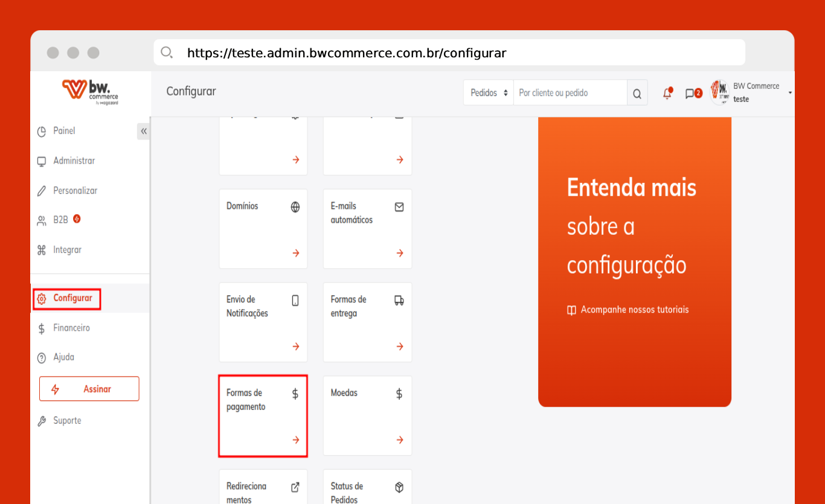Open Painel in the sidebar

pos(64,131)
